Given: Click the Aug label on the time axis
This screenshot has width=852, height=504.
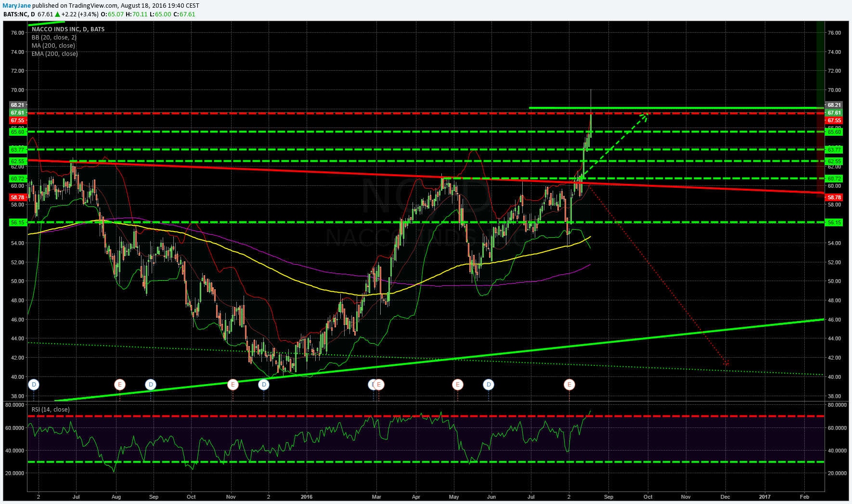Looking at the screenshot, I should (116, 497).
